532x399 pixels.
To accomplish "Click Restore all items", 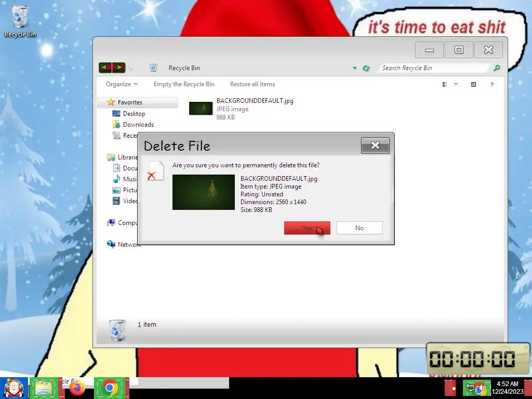I will coord(252,84).
